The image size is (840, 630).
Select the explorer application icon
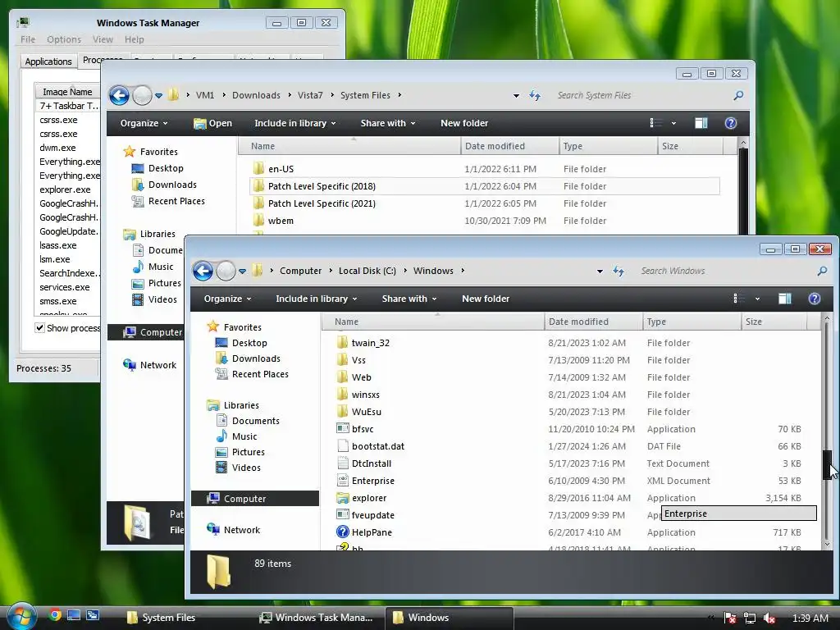[x=343, y=498]
